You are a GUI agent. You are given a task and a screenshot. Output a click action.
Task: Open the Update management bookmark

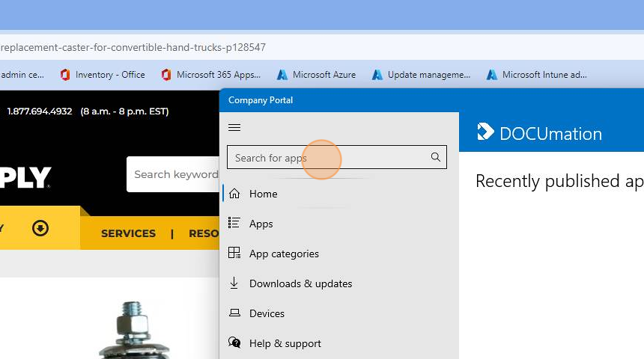pyautogui.click(x=421, y=75)
